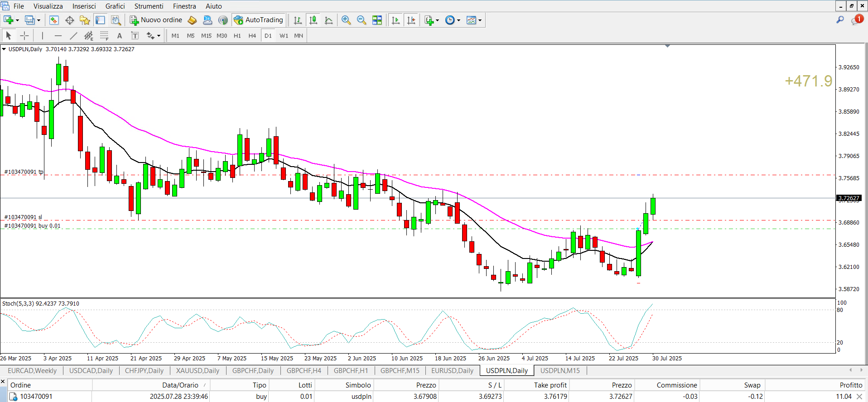Open the Aiuto menu

[213, 6]
